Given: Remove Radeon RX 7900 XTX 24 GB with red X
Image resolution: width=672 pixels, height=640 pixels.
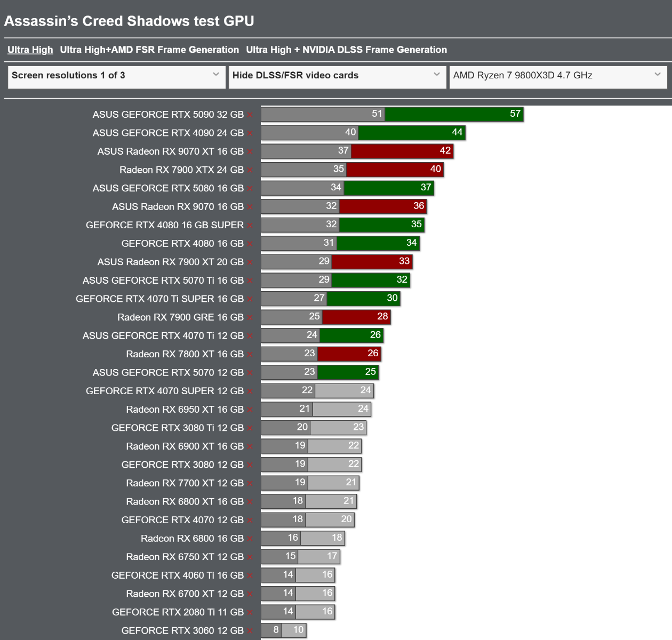Looking at the screenshot, I should click(250, 170).
